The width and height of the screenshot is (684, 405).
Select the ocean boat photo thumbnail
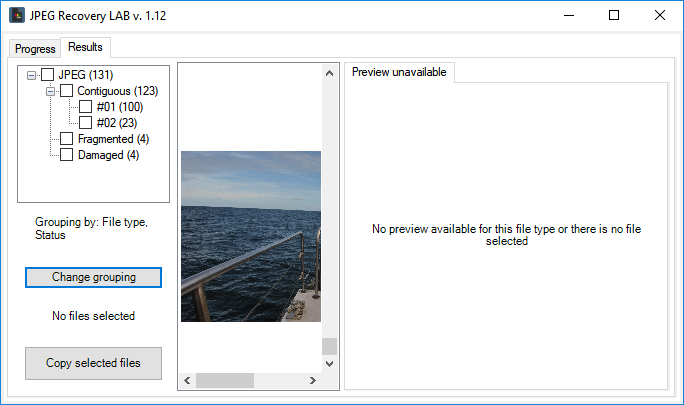click(250, 236)
